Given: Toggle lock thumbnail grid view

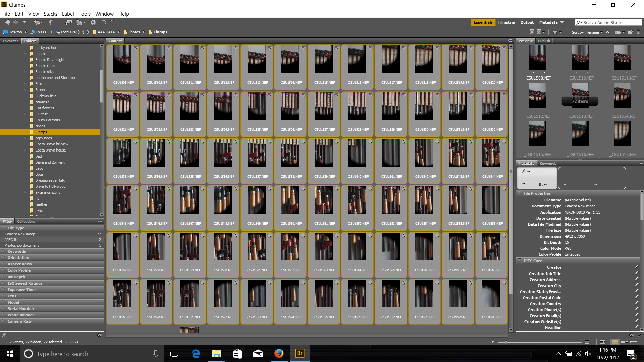Looking at the screenshot, I should point(603,342).
